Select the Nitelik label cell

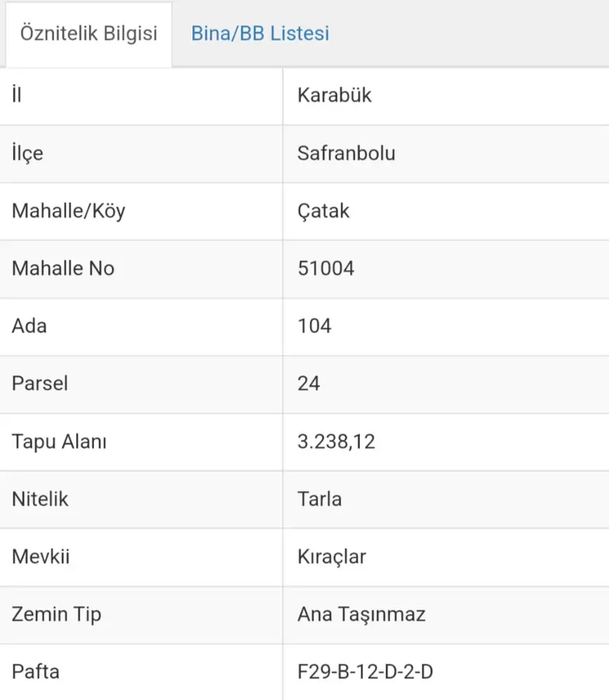tap(41, 499)
